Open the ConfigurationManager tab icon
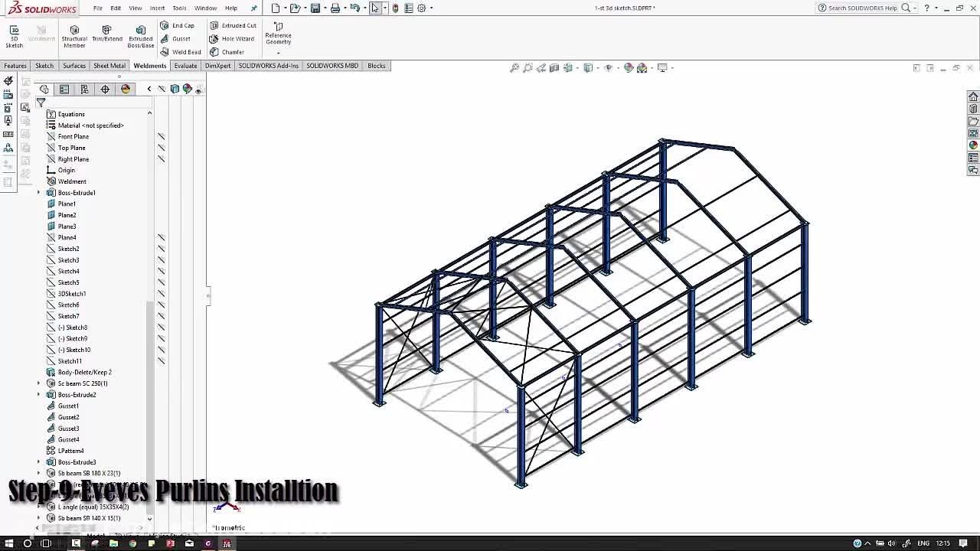Screen dimensions: 980x551 coord(85,90)
